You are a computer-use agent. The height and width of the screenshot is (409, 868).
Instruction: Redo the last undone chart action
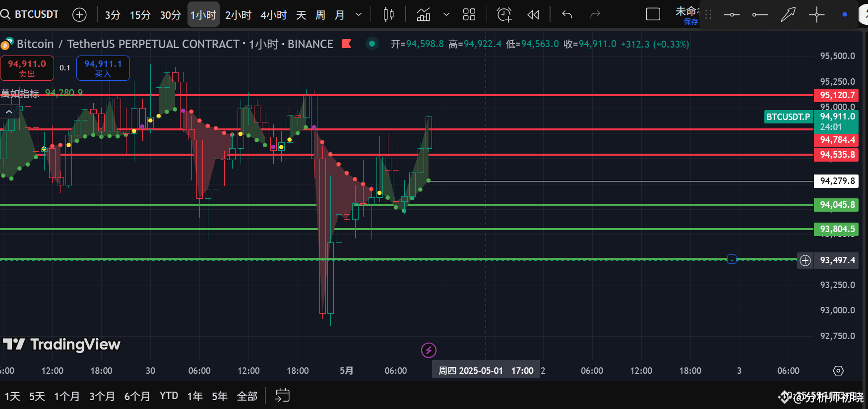[595, 14]
